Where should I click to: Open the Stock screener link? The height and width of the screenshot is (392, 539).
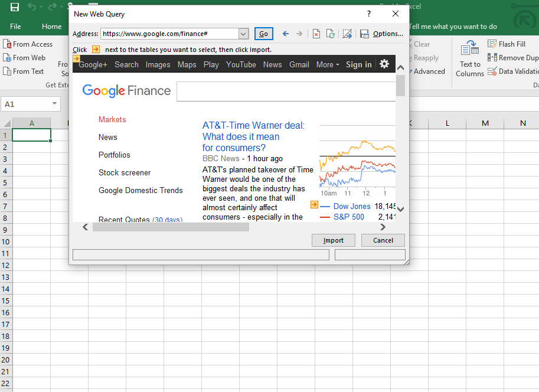pos(125,172)
